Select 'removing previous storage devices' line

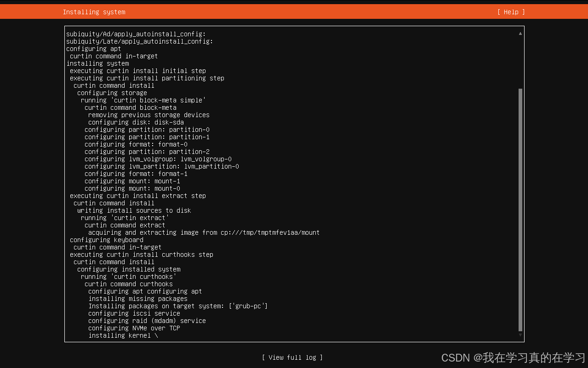[x=149, y=115]
